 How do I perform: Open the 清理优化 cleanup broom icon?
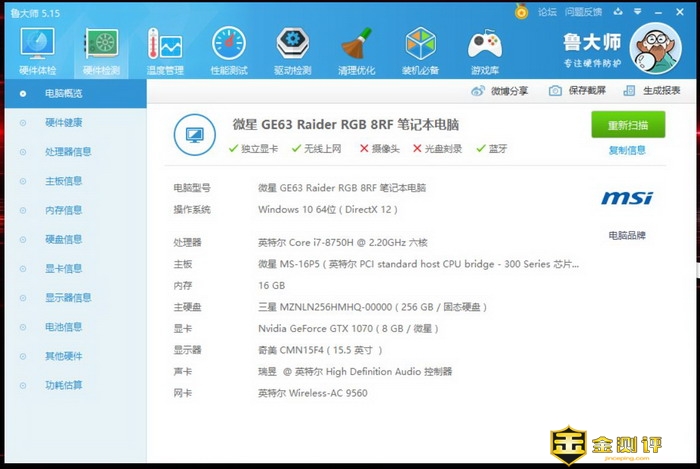click(x=356, y=48)
